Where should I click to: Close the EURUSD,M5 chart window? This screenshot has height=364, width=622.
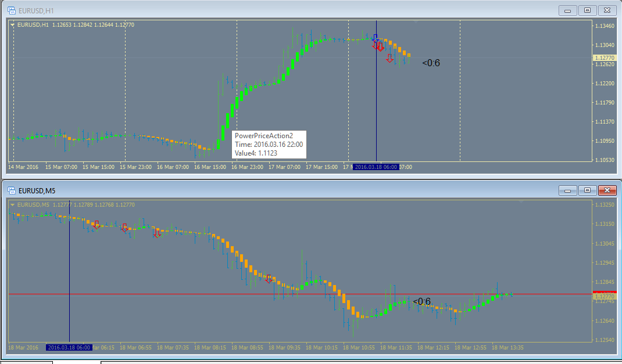tap(607, 190)
